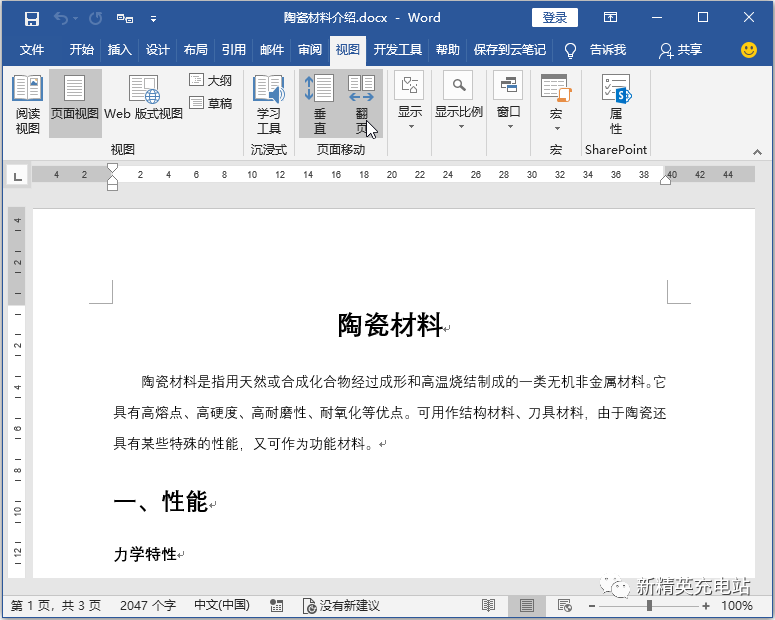Open the 宏 dropdown arrow

coord(557,129)
